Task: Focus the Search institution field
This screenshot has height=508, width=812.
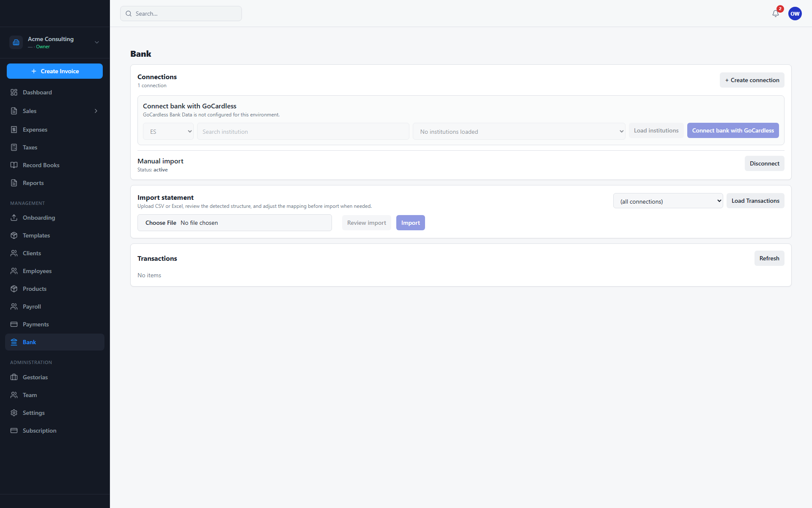Action: pyautogui.click(x=303, y=131)
